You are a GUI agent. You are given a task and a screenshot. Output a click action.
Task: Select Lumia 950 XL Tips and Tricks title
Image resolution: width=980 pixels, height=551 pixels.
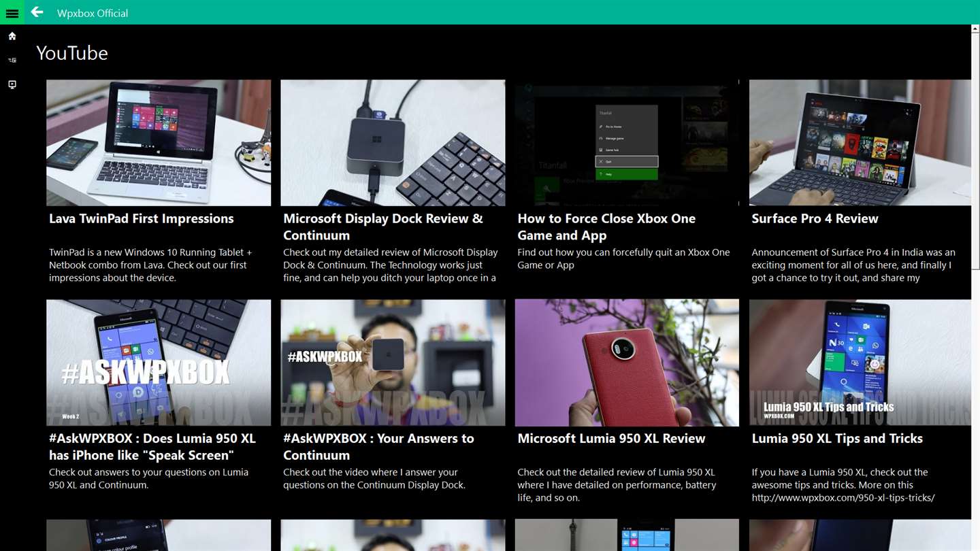(837, 438)
